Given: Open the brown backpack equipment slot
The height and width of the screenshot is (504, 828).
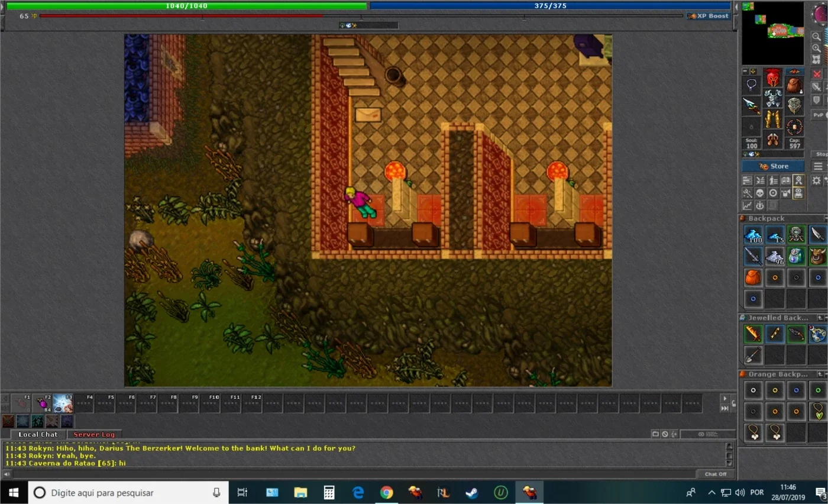Looking at the screenshot, I should (794, 85).
